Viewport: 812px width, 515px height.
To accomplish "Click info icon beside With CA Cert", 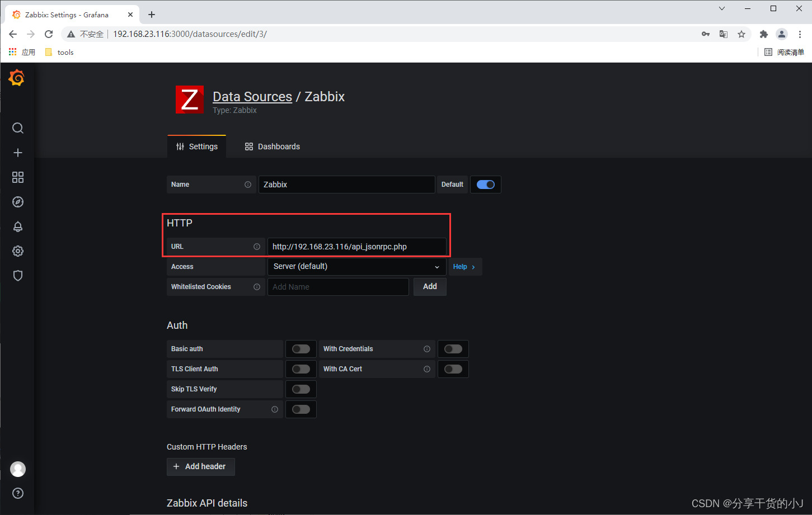I will [427, 369].
